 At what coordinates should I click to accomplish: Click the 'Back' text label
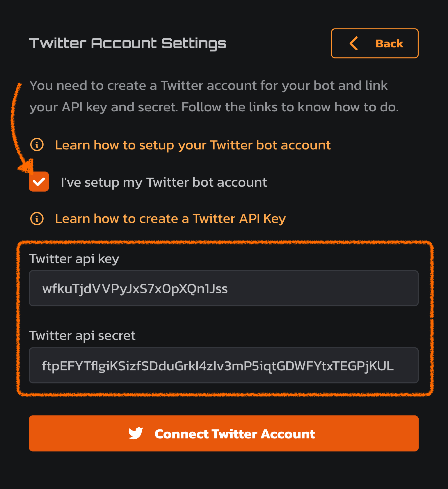click(389, 44)
